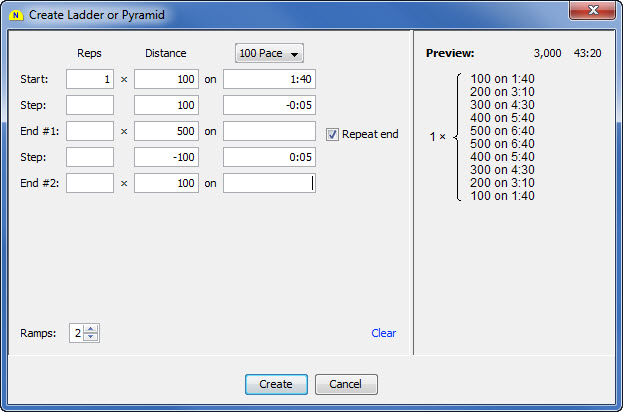
Task: Click the Clear link
Action: (x=383, y=333)
